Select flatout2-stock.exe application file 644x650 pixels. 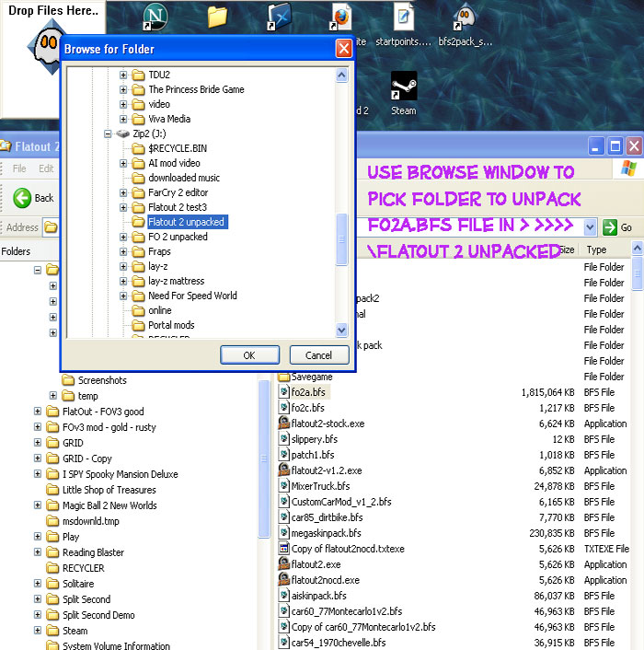(328, 424)
